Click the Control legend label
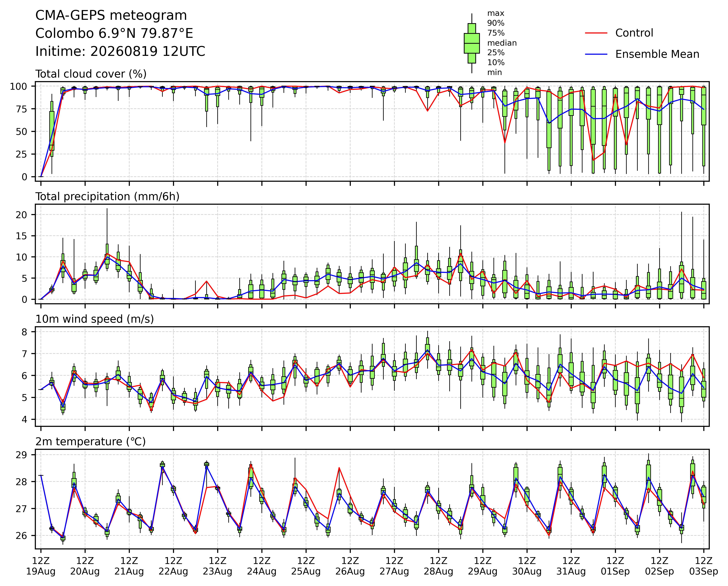The width and height of the screenshot is (728, 586). pyautogui.click(x=634, y=33)
